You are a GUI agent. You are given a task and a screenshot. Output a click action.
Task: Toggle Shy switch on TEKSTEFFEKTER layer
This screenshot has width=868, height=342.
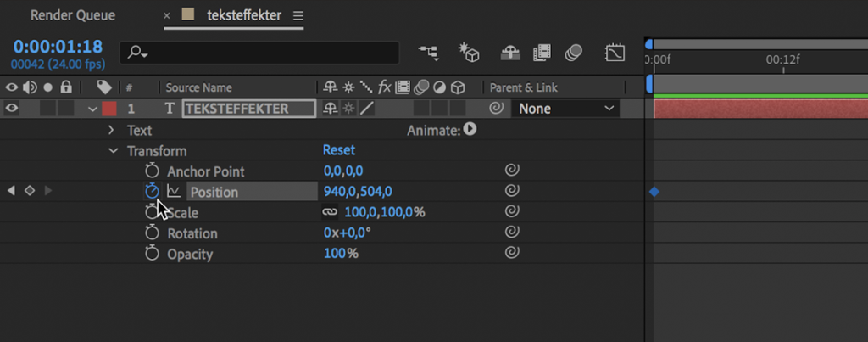pyautogui.click(x=331, y=109)
